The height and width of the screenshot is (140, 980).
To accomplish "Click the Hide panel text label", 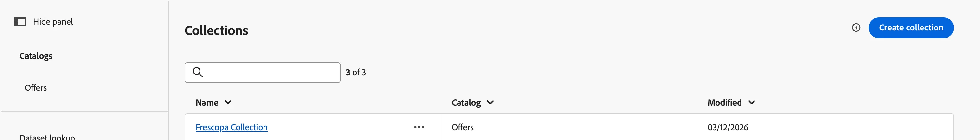I will click(x=53, y=22).
